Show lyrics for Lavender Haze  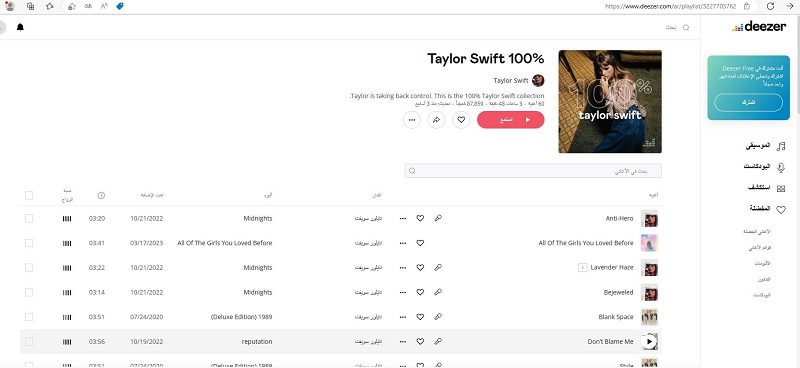[438, 267]
